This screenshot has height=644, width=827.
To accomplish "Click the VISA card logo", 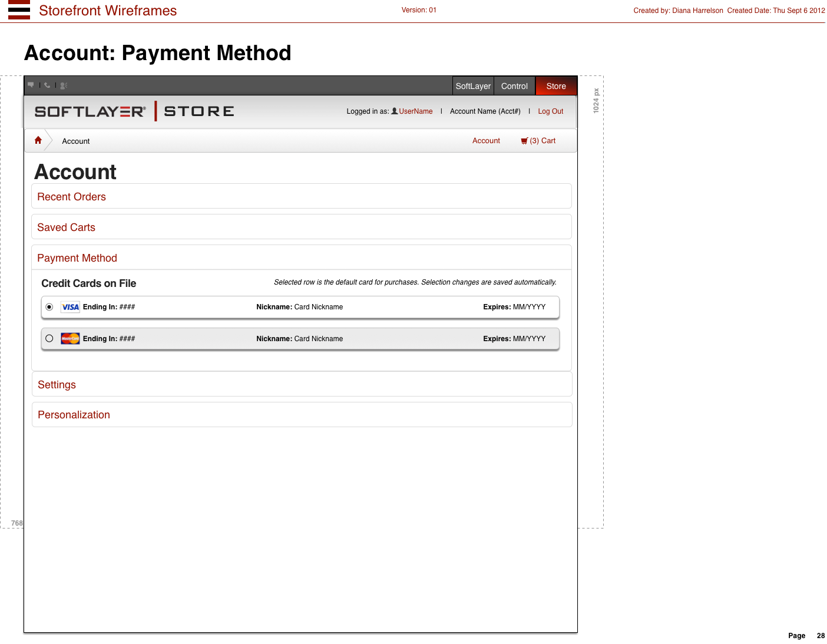I will click(x=70, y=307).
